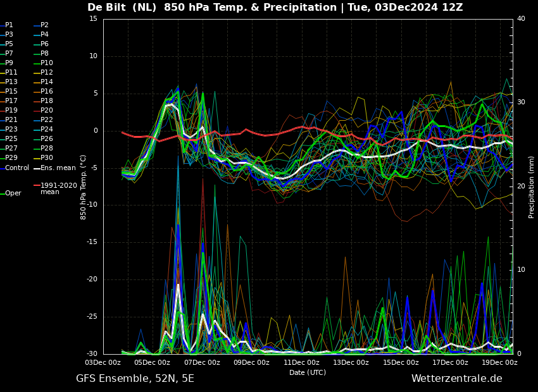Click the Wetterzentrale.de text
This screenshot has height=392, width=538.
click(x=456, y=379)
